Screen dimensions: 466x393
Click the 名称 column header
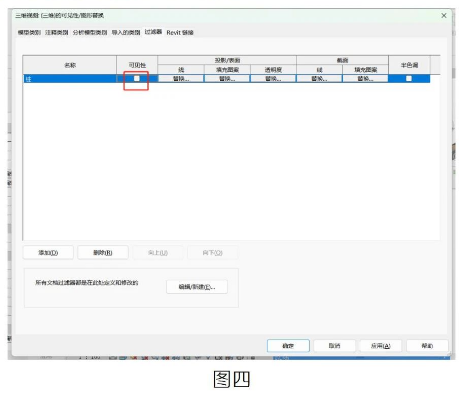coord(70,65)
